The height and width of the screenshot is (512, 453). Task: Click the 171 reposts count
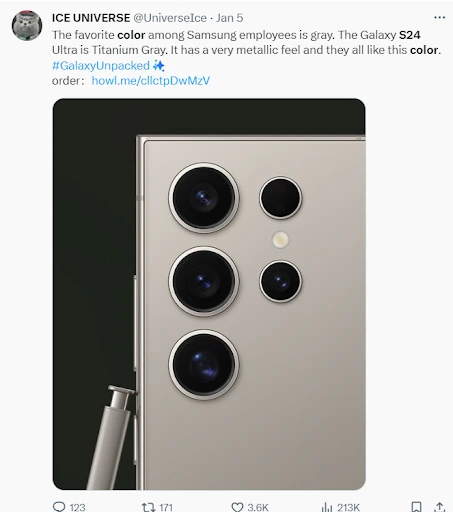pos(166,508)
